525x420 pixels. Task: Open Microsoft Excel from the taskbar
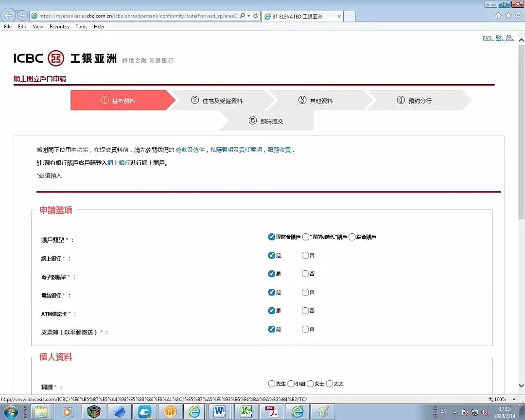tap(246, 411)
